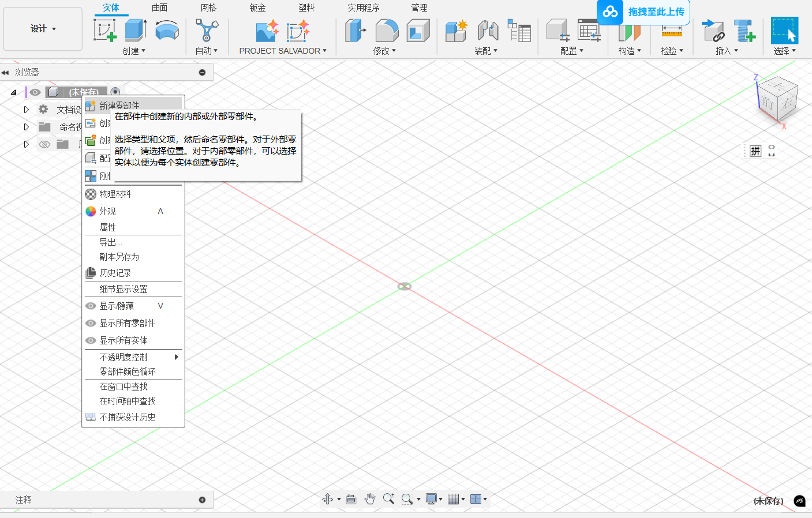Select the Shell modify icon
This screenshot has width=812, height=518.
click(x=418, y=30)
